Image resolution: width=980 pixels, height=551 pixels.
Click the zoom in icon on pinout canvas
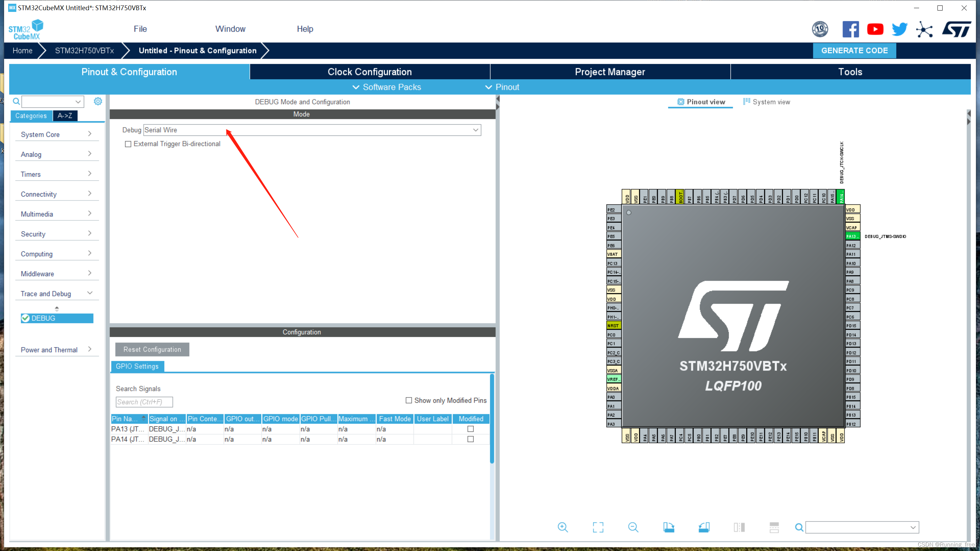(x=563, y=527)
